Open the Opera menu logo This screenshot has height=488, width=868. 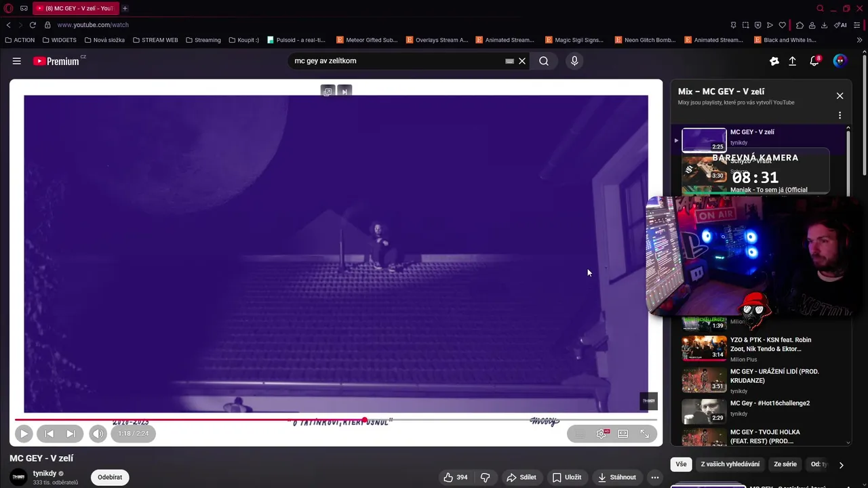click(9, 8)
